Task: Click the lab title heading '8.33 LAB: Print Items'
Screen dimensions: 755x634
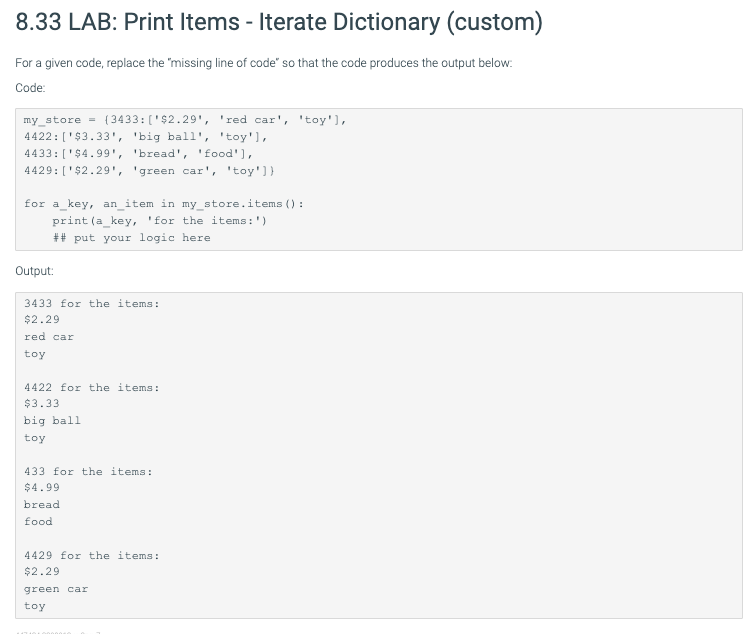Action: click(x=279, y=22)
